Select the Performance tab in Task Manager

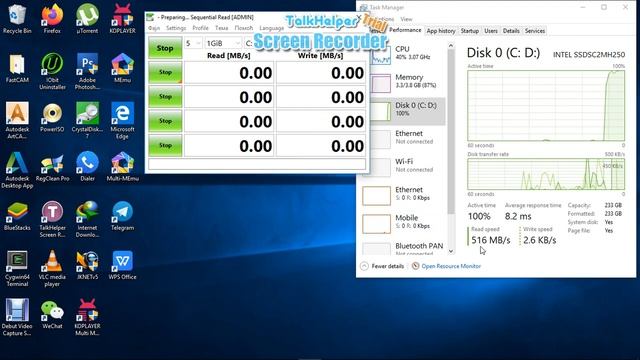pyautogui.click(x=405, y=30)
